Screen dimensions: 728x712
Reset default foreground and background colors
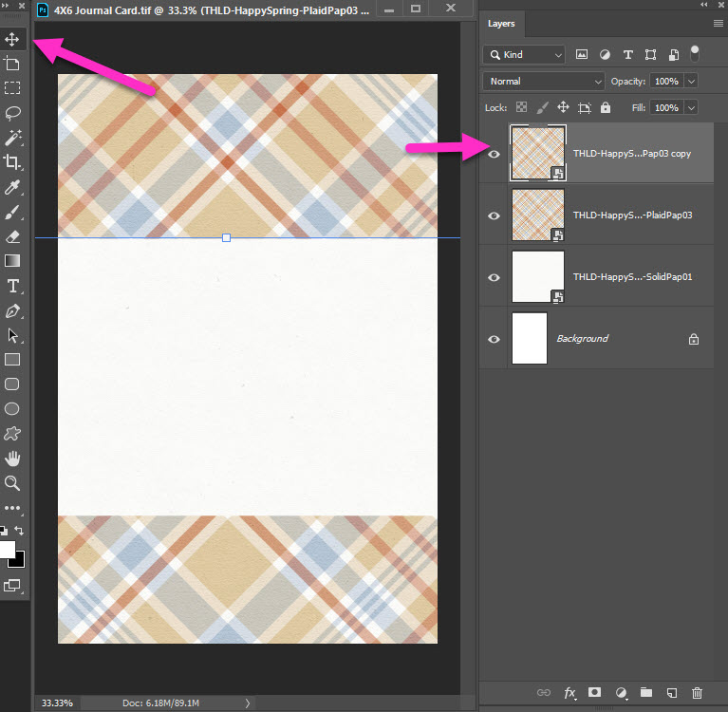click(4, 531)
